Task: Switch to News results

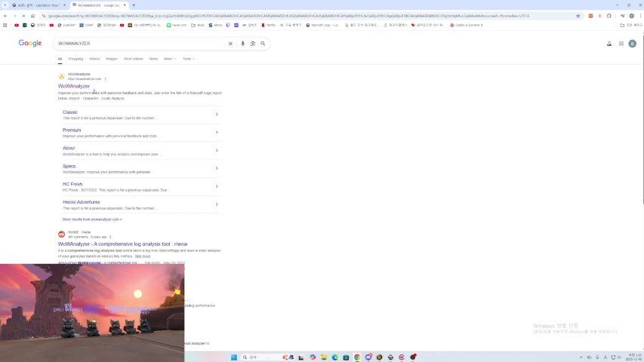Action: click(x=153, y=59)
